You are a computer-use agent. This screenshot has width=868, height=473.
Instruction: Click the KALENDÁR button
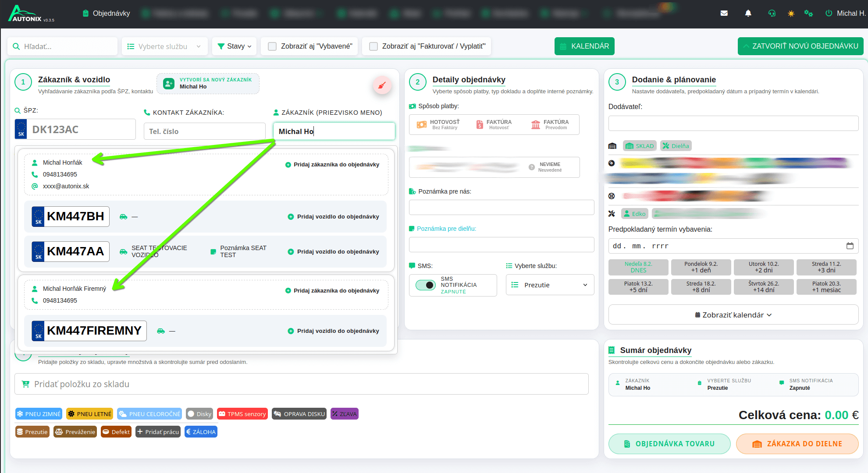tap(584, 46)
